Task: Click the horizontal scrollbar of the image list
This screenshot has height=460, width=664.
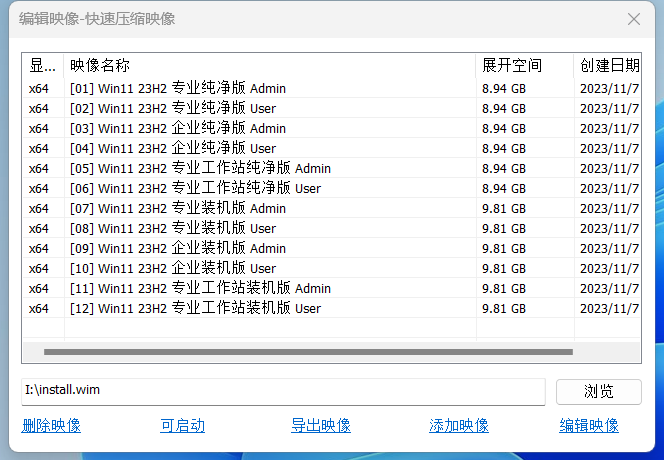Action: tap(308, 352)
